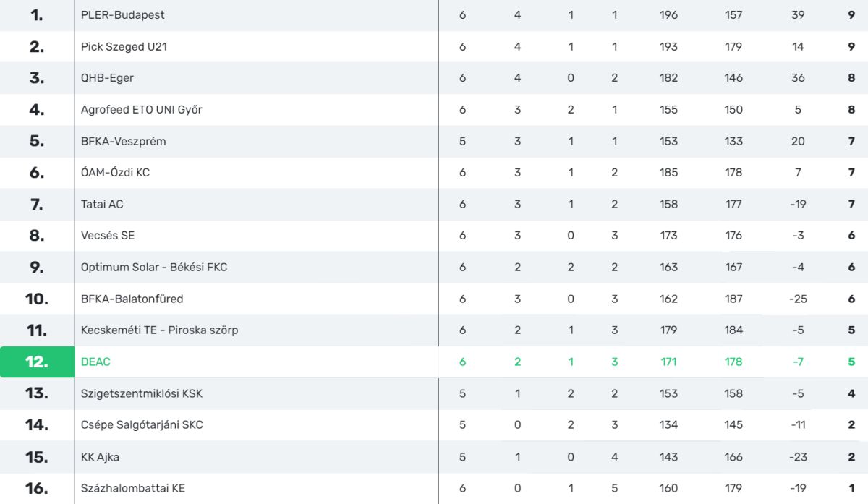Click rank number 16. at table bottom
The height and width of the screenshot is (504, 868).
(37, 488)
